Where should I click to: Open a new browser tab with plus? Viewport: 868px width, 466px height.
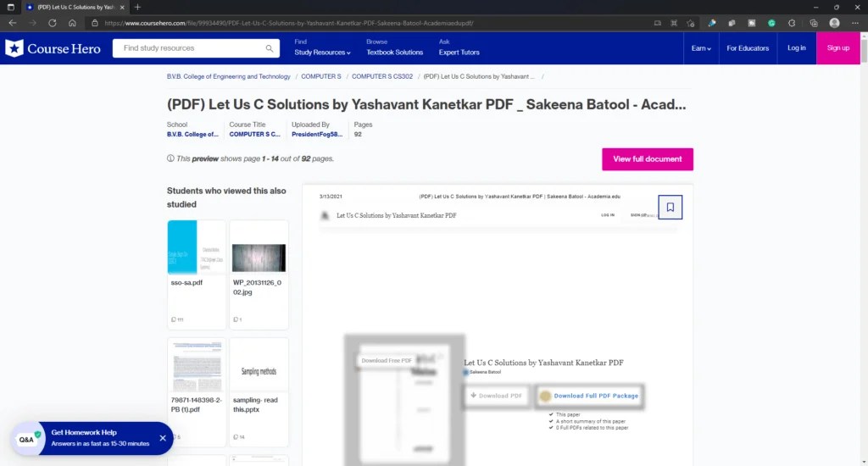click(137, 7)
